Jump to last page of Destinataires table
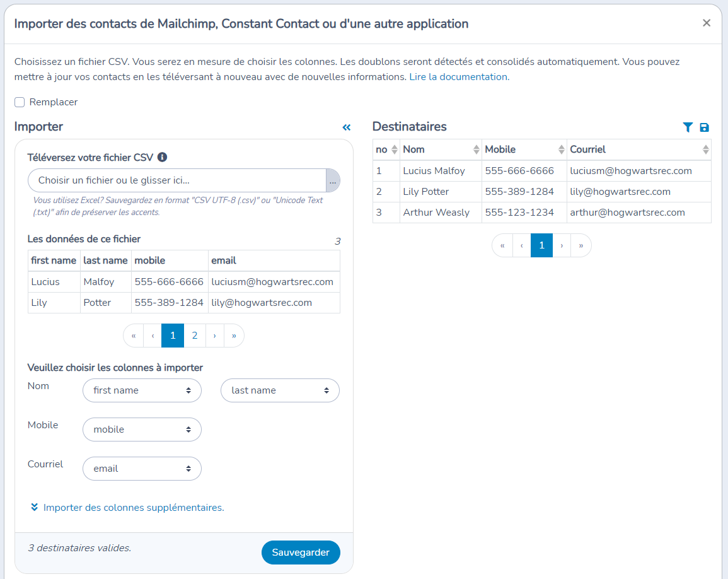Image resolution: width=728 pixels, height=579 pixels. point(581,245)
